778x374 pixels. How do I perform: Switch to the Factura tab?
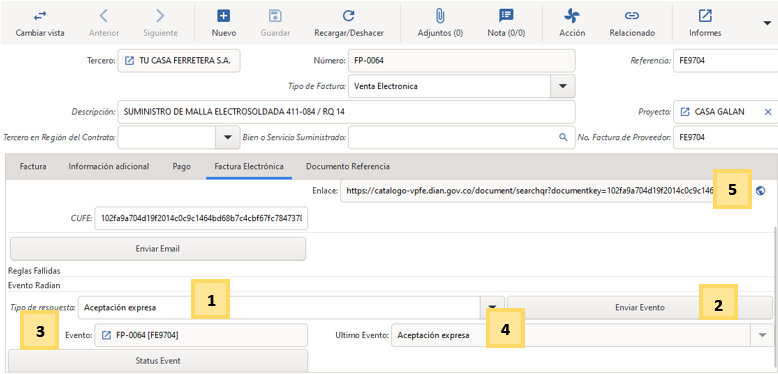(x=33, y=167)
